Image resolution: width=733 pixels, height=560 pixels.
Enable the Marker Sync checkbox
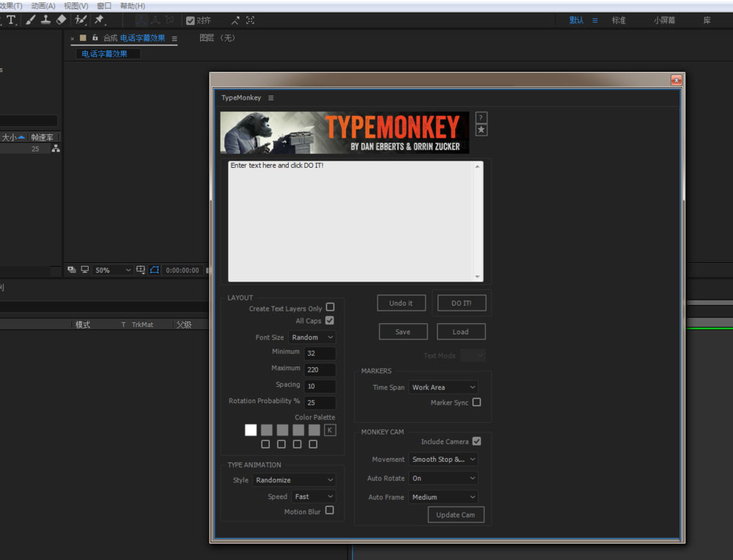[x=476, y=402]
